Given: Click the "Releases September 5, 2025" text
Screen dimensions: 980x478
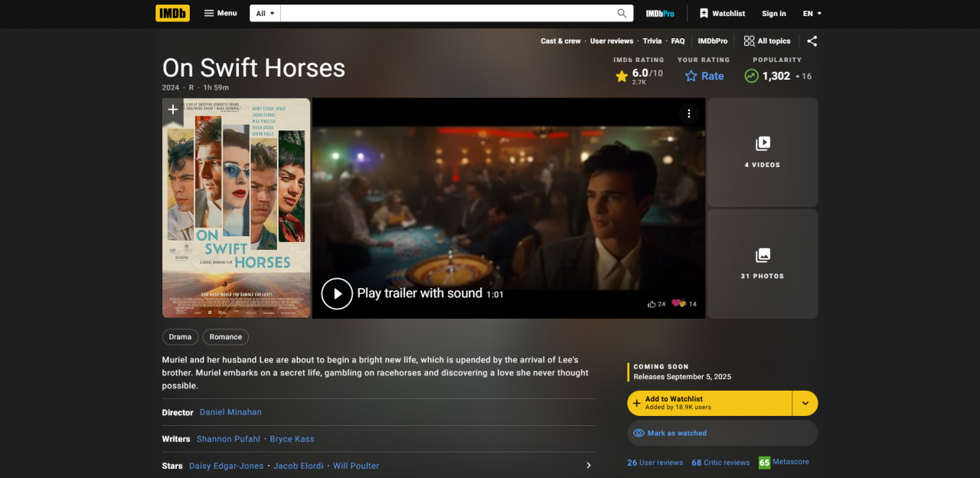Looking at the screenshot, I should pos(682,377).
